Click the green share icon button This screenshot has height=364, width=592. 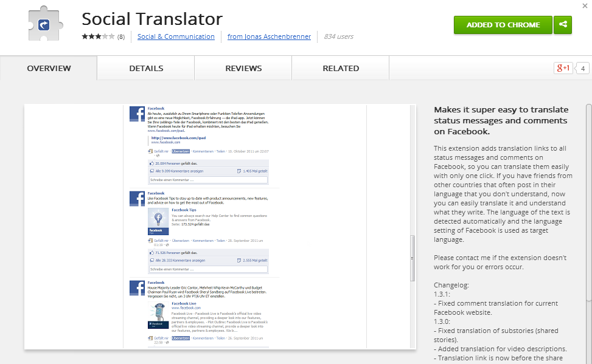click(563, 25)
